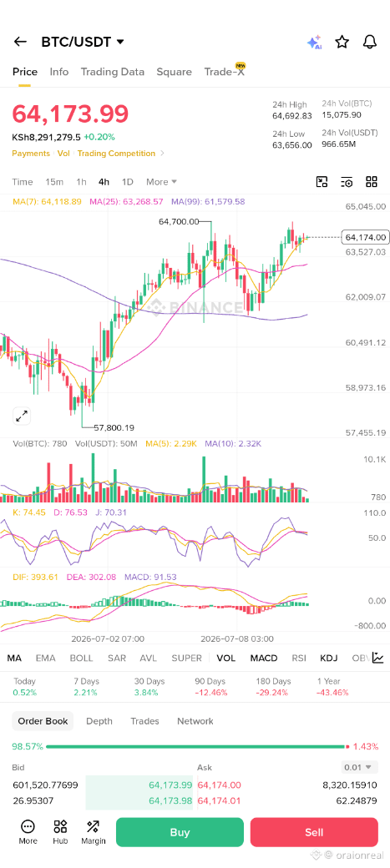Select the Time chart interval
Image resolution: width=390 pixels, height=868 pixels.
click(23, 182)
